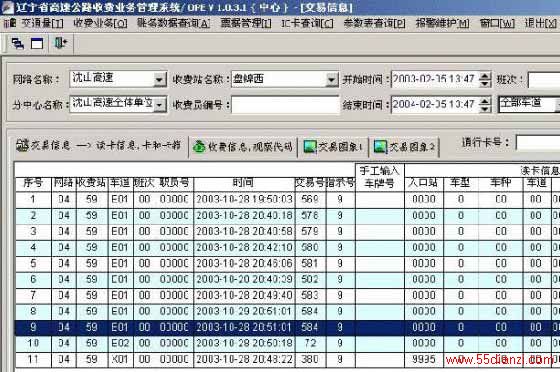Select row with transaction number 581
Screen dimensions: 560x372
pos(288,263)
